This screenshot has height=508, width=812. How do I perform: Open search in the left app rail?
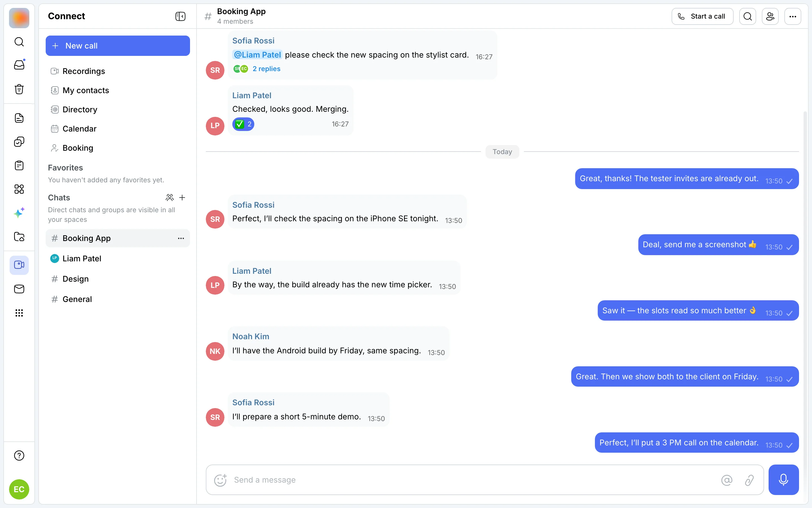(19, 42)
